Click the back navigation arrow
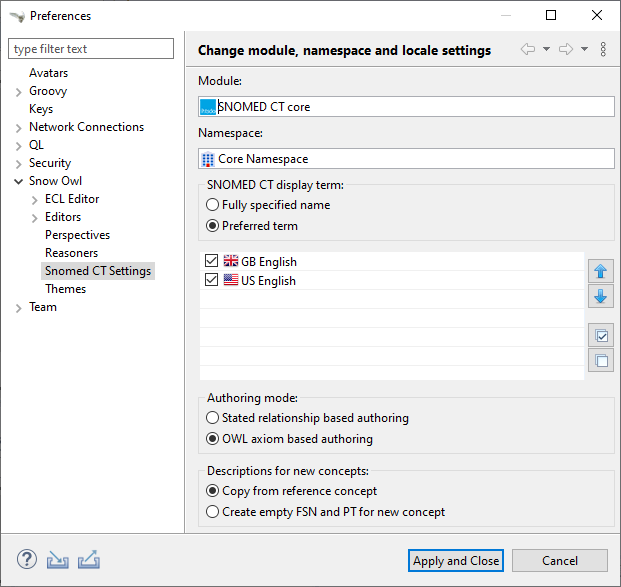 point(528,50)
